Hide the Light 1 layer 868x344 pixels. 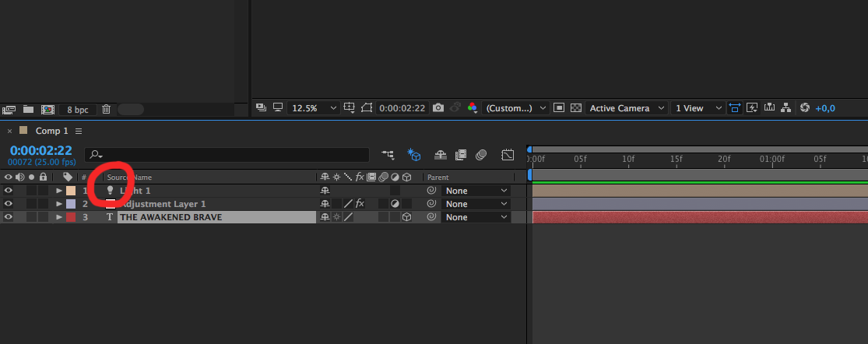(x=8, y=190)
